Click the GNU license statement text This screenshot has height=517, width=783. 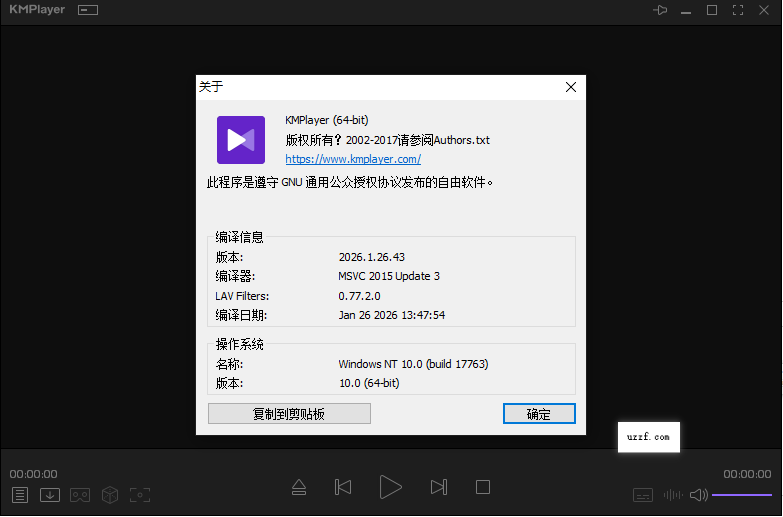click(x=350, y=182)
